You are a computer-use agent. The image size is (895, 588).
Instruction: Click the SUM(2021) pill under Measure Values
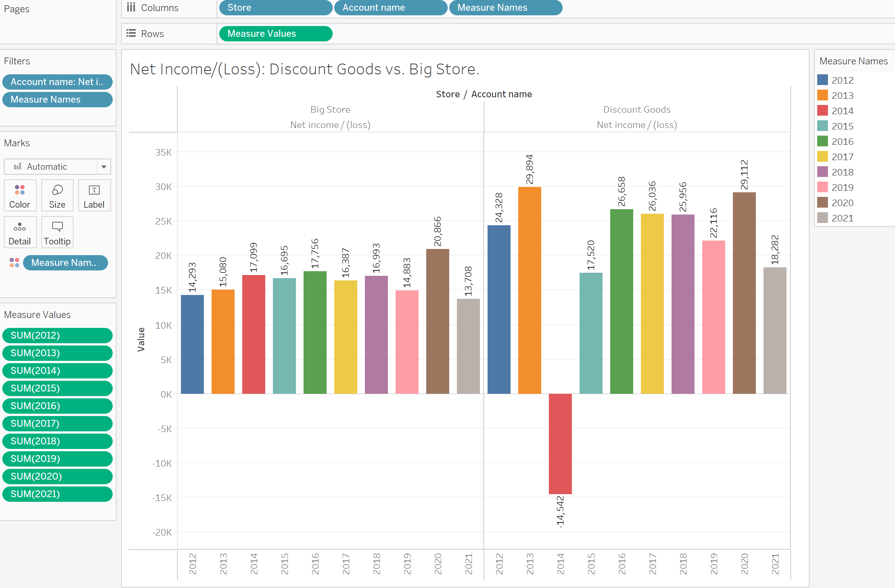[x=57, y=494]
